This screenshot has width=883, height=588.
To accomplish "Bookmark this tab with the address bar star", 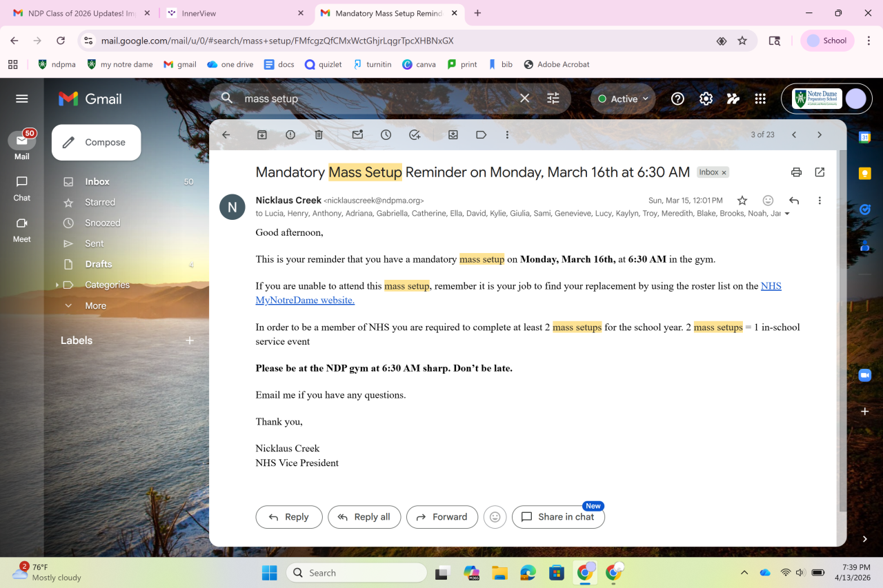I will coord(742,41).
